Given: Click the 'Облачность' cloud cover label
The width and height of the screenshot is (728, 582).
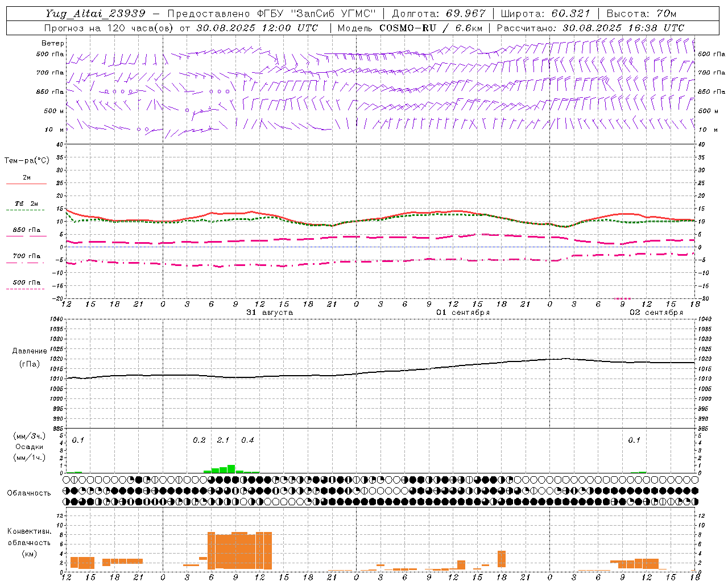Looking at the screenshot, I should (29, 493).
